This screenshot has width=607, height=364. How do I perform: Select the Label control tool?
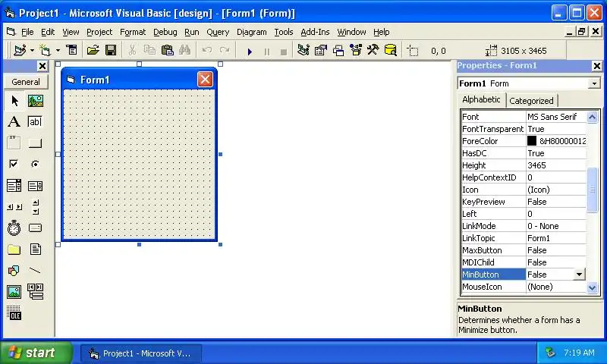click(14, 122)
